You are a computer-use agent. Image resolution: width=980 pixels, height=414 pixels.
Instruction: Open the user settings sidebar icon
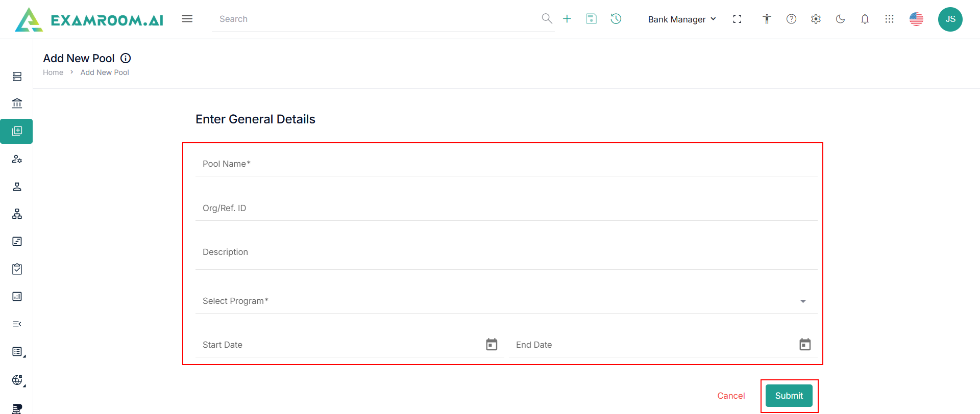pyautogui.click(x=17, y=159)
